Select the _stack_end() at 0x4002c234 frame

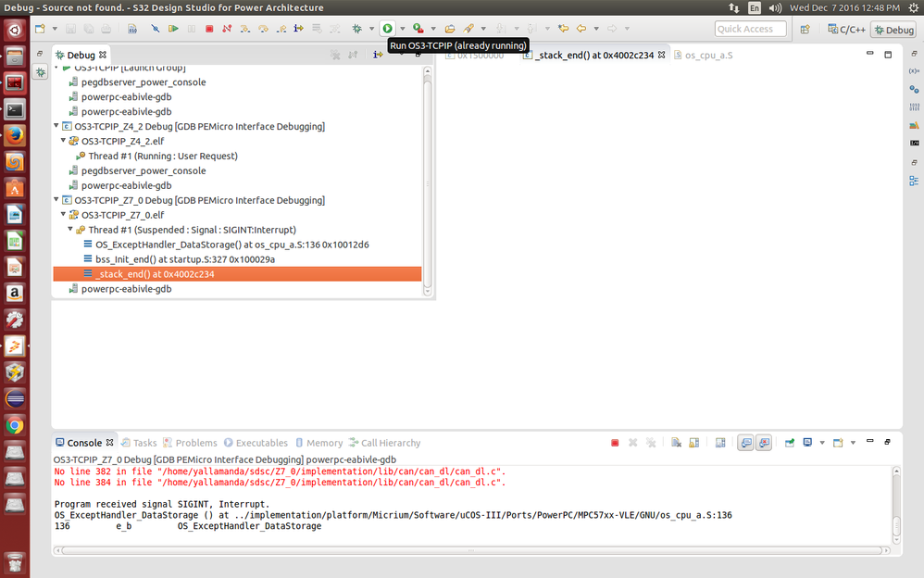click(x=238, y=273)
